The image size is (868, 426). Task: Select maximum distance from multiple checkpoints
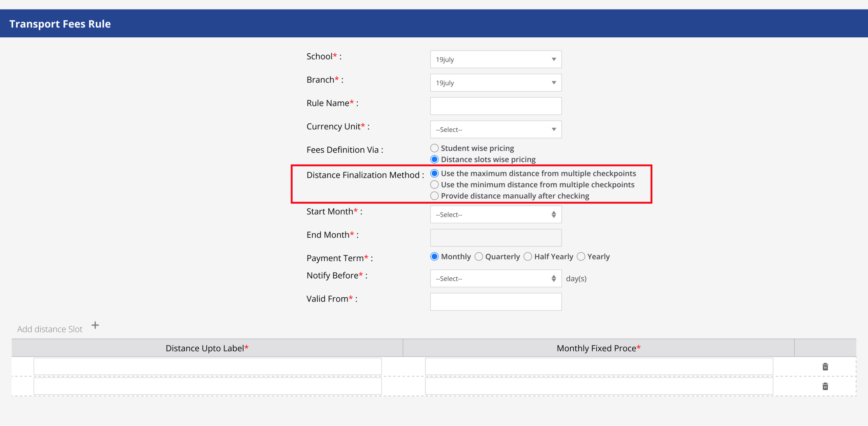434,173
